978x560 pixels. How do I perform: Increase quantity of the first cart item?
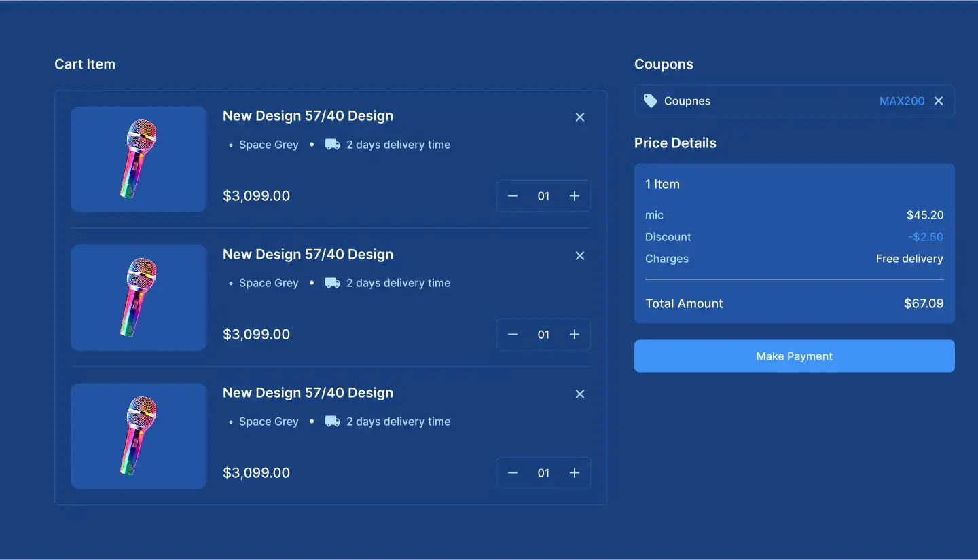tap(575, 196)
